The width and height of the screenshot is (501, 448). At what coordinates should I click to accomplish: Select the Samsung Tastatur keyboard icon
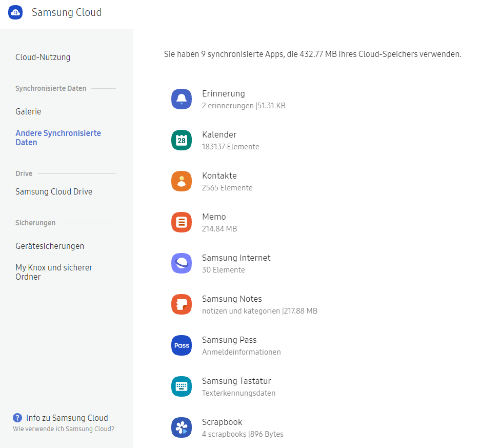181,386
